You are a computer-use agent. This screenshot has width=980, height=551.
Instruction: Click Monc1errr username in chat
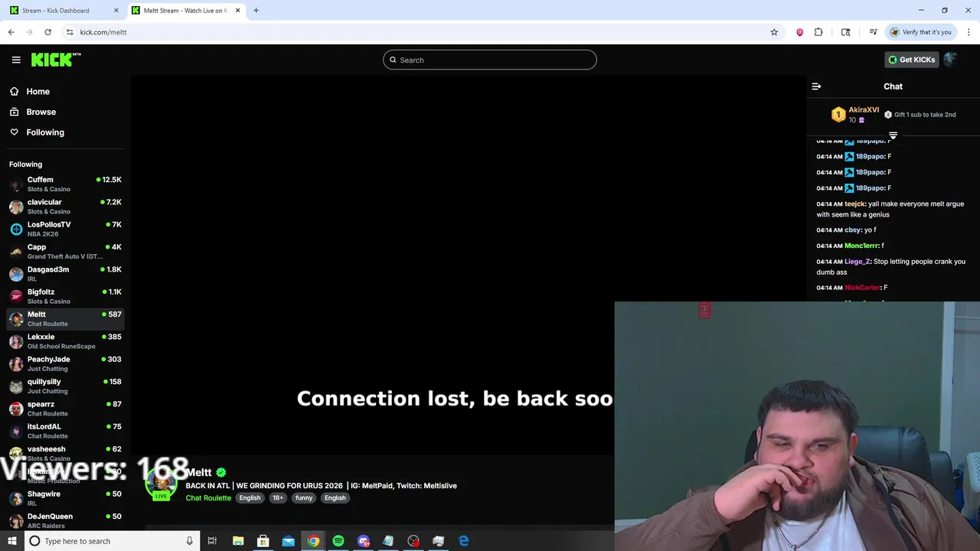(861, 246)
